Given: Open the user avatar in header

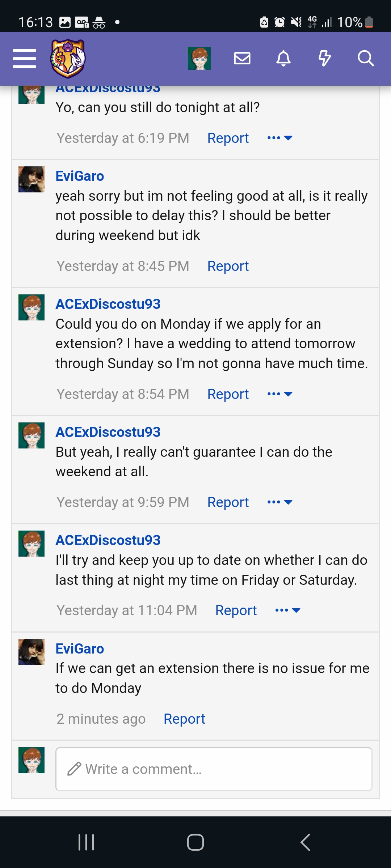Looking at the screenshot, I should (199, 58).
